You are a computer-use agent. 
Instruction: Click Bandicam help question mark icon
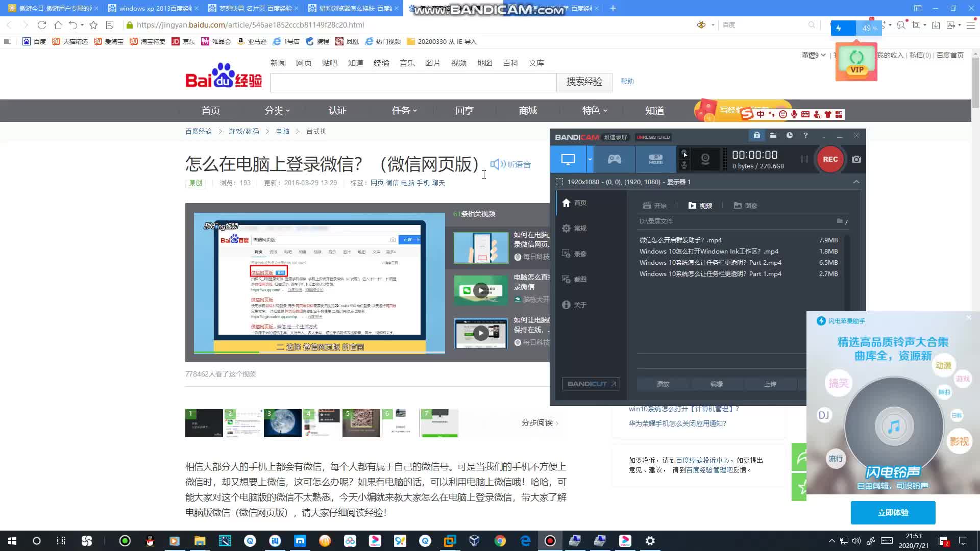click(805, 135)
